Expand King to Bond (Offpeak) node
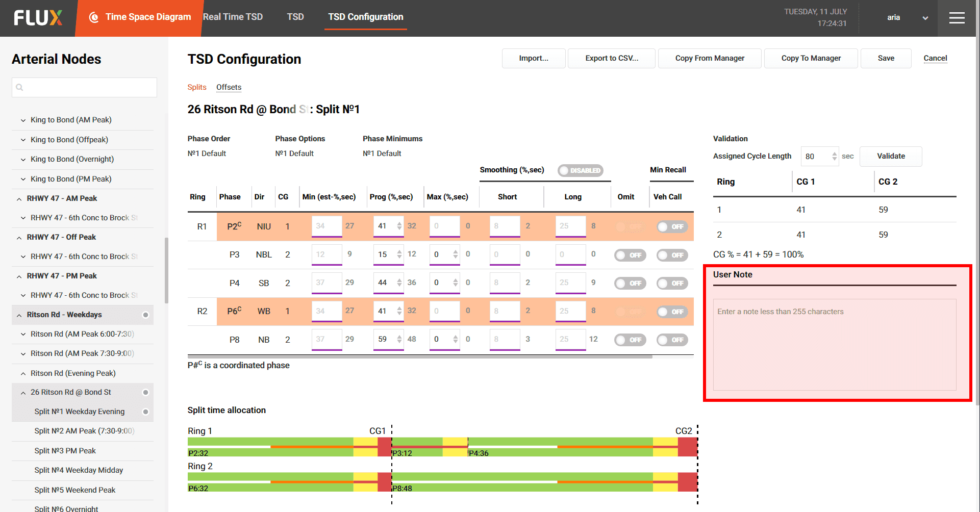 (23, 140)
